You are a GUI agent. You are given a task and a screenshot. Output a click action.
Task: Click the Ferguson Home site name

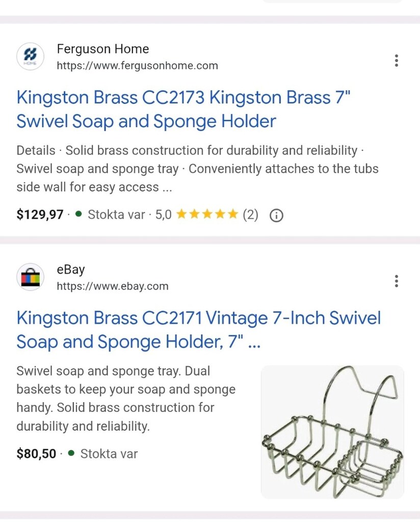[103, 49]
